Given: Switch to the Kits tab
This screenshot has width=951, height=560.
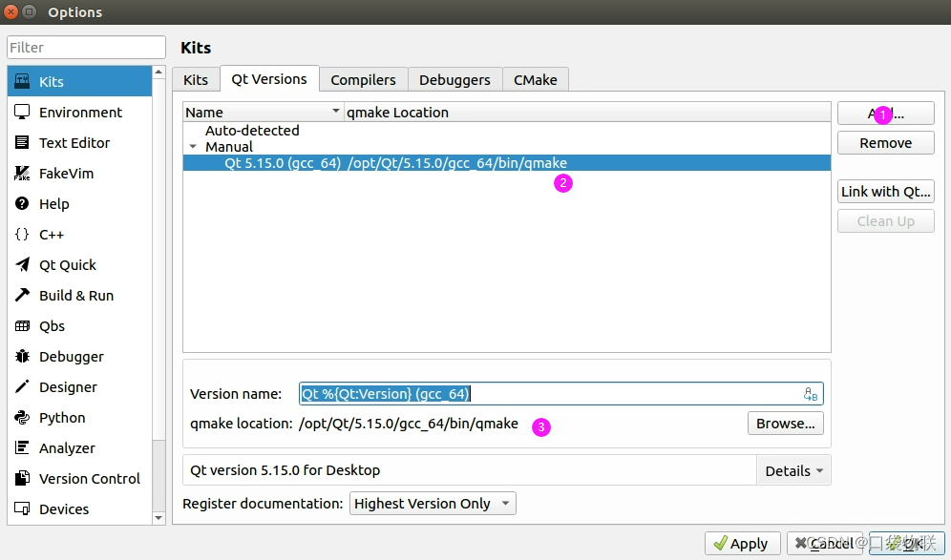Looking at the screenshot, I should pyautogui.click(x=196, y=80).
